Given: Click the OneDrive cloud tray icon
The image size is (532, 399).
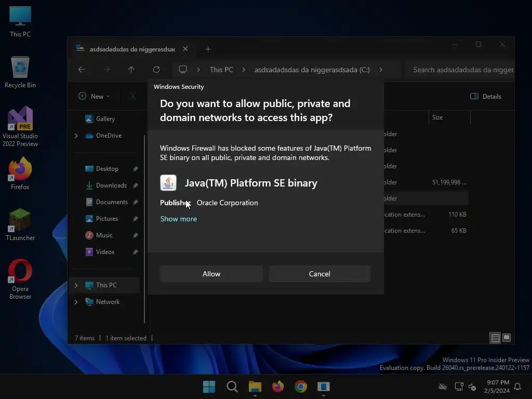Looking at the screenshot, I should click(x=443, y=387).
